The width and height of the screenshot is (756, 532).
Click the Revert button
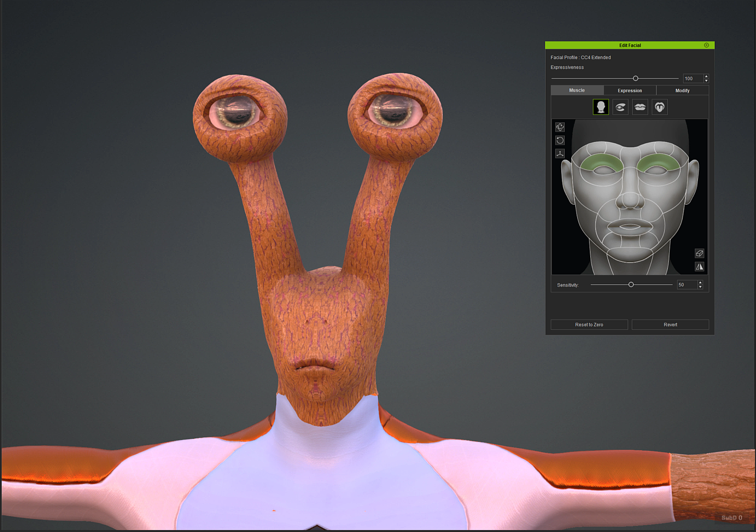pos(670,325)
